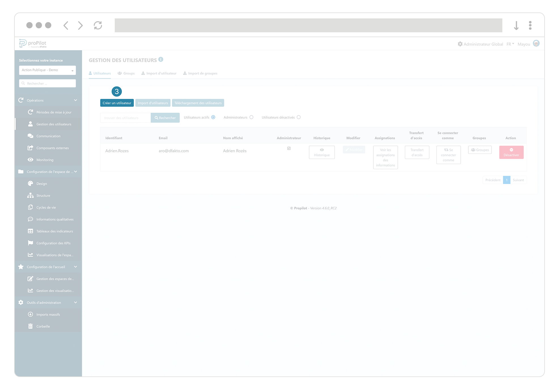Click the trouver des utilisateurs search field

[125, 118]
